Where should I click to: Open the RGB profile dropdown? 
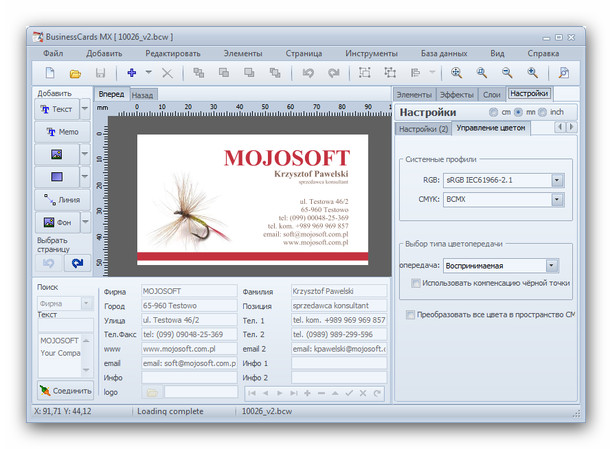coord(559,181)
